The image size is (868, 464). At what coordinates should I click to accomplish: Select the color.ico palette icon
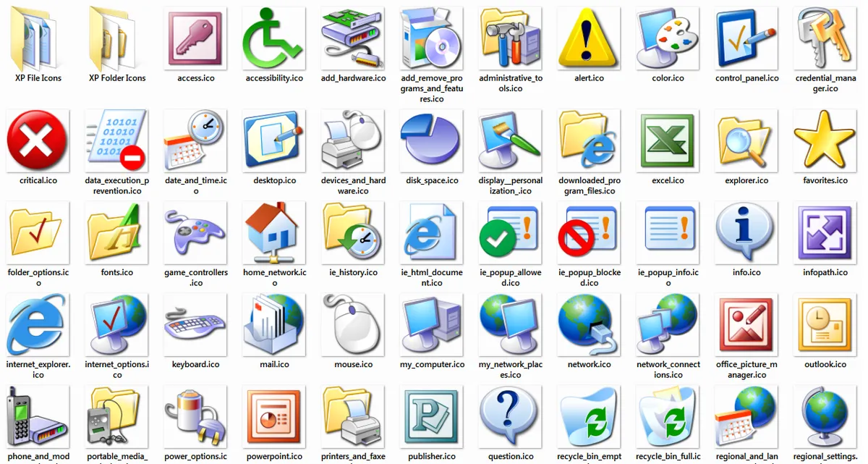tap(668, 38)
